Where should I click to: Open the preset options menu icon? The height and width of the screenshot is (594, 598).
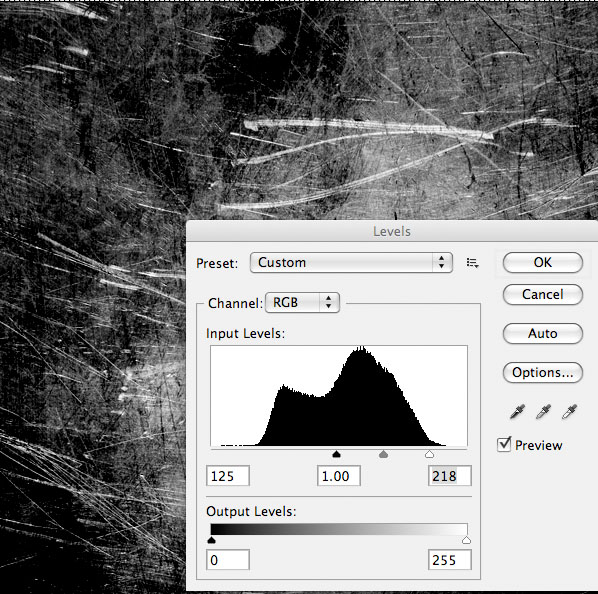click(473, 263)
